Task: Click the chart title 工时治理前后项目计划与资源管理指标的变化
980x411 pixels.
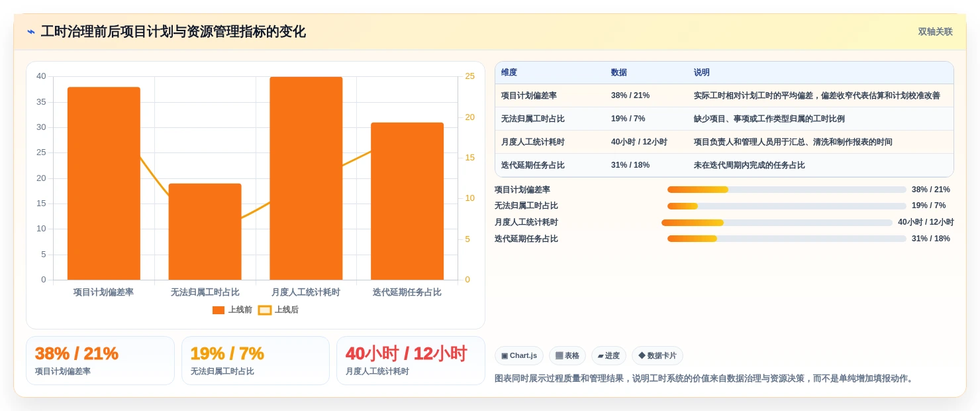Action: [x=173, y=32]
